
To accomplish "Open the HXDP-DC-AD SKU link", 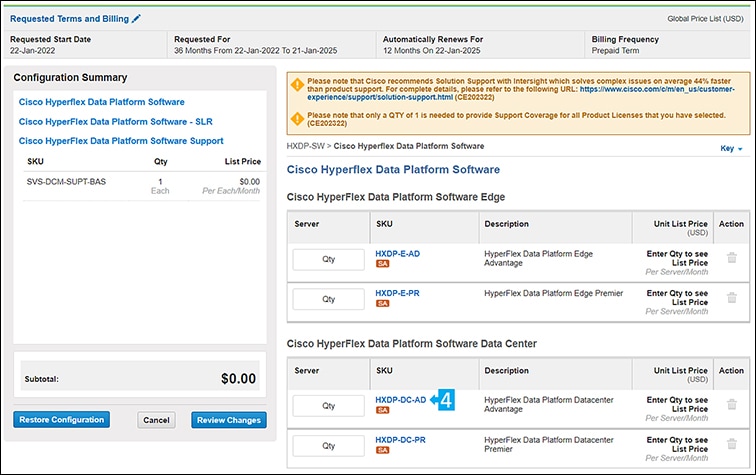I will click(400, 400).
